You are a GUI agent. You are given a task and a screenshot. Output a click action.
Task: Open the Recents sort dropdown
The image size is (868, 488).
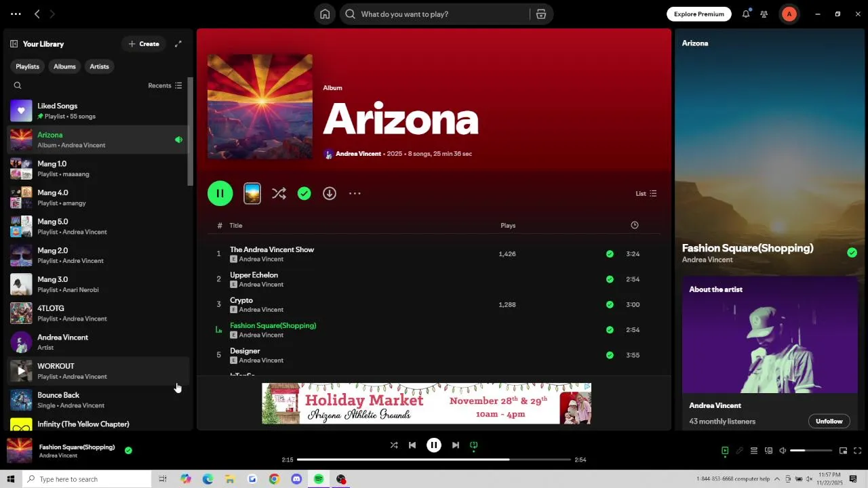tap(165, 85)
